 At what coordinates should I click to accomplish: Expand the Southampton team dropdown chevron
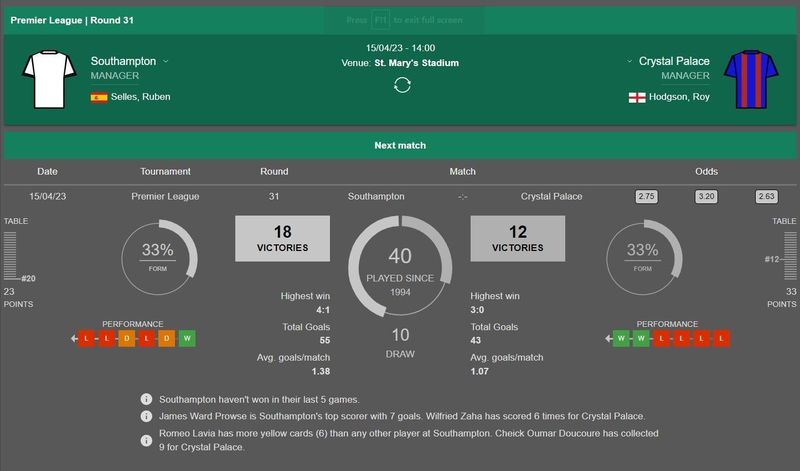coord(166,61)
